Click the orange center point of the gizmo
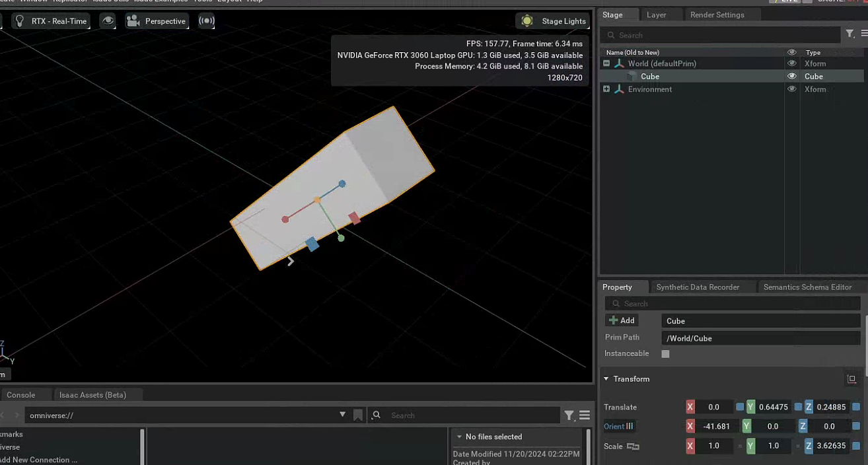 pos(317,199)
